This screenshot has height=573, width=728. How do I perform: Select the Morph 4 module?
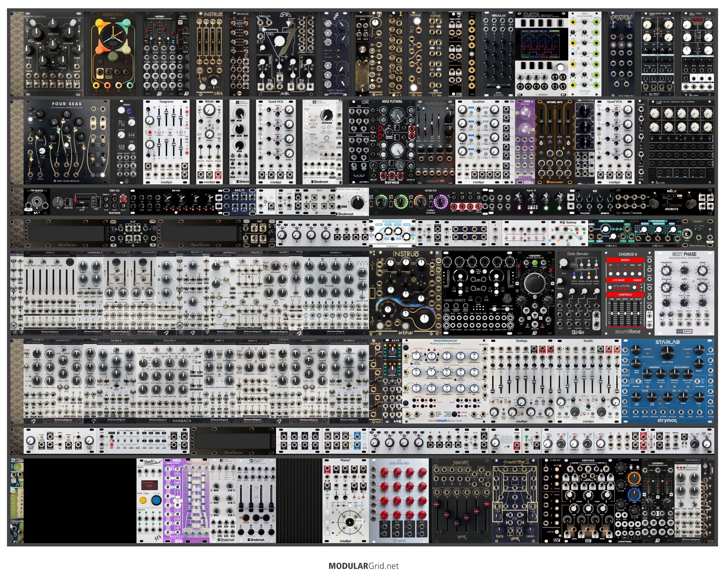pyautogui.click(x=335, y=293)
